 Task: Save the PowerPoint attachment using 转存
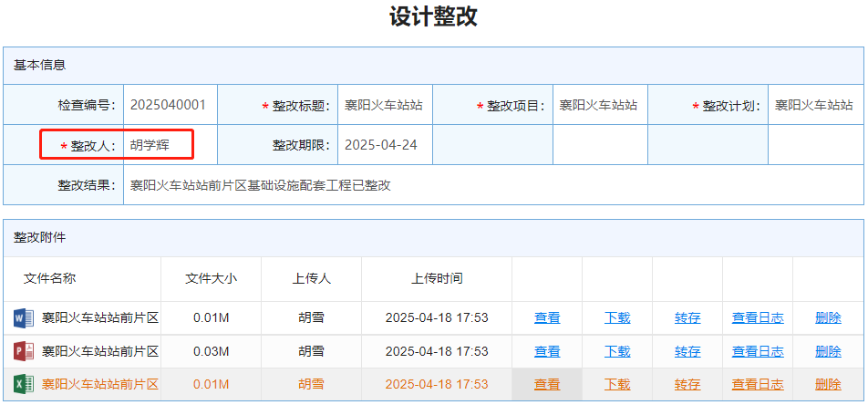(687, 351)
